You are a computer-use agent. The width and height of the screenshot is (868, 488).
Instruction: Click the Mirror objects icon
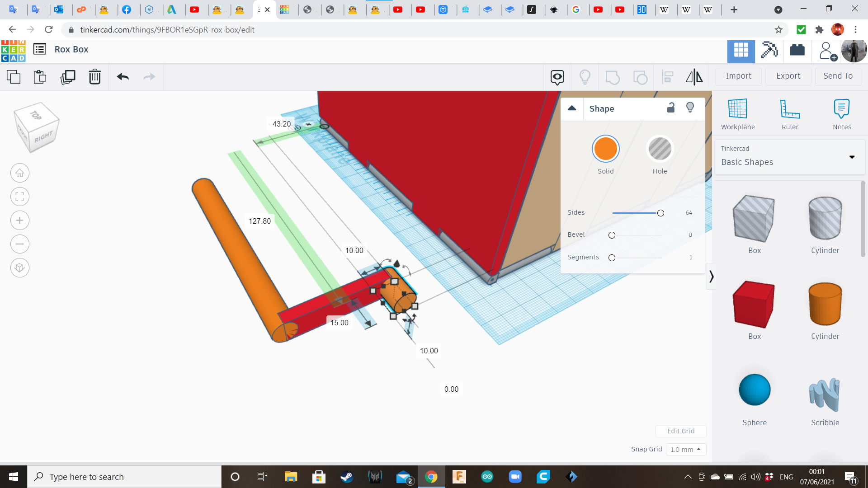click(694, 76)
